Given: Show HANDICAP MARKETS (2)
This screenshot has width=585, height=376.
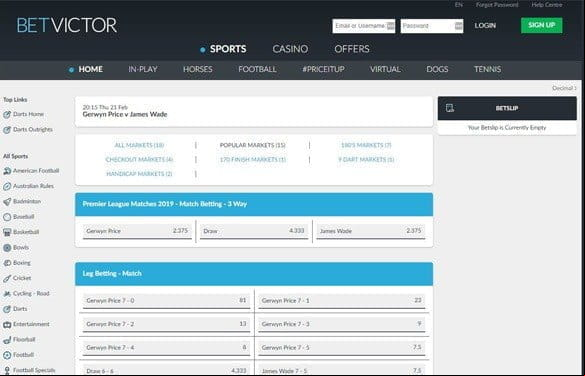Looking at the screenshot, I should click(139, 174).
